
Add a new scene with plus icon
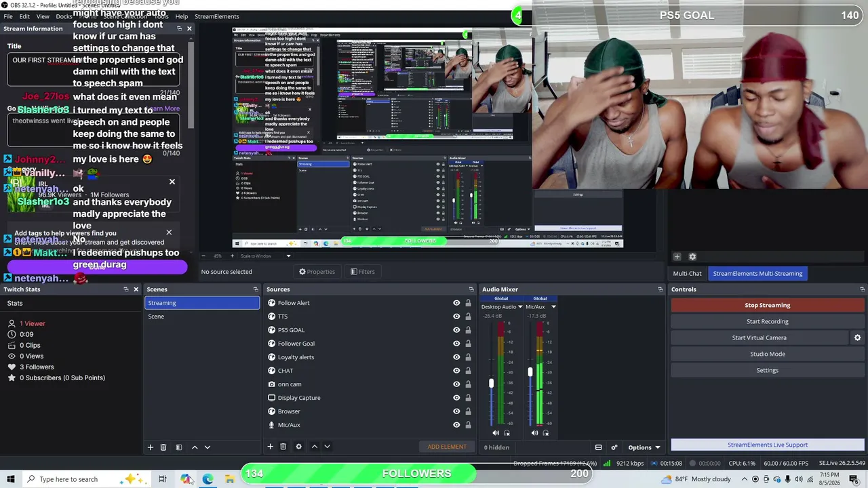tap(151, 447)
